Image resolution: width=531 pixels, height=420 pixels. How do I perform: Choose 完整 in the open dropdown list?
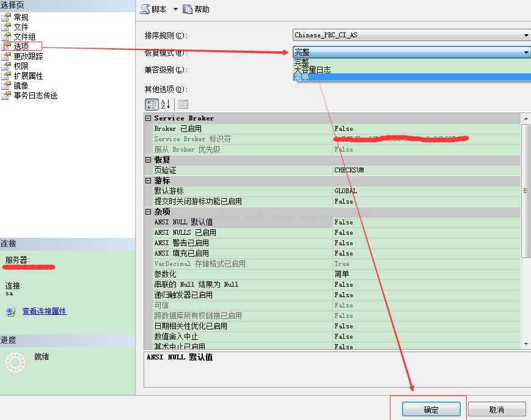(411, 62)
